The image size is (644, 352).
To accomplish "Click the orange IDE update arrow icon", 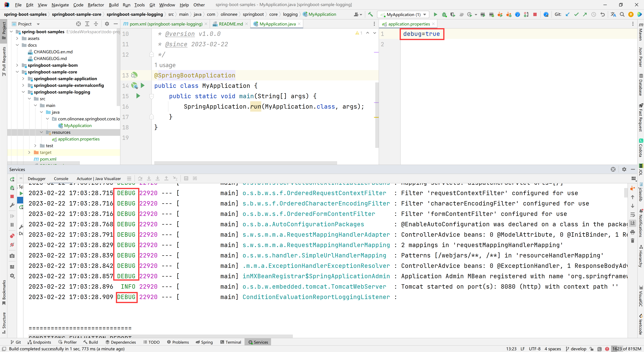I will pyautogui.click(x=631, y=14).
